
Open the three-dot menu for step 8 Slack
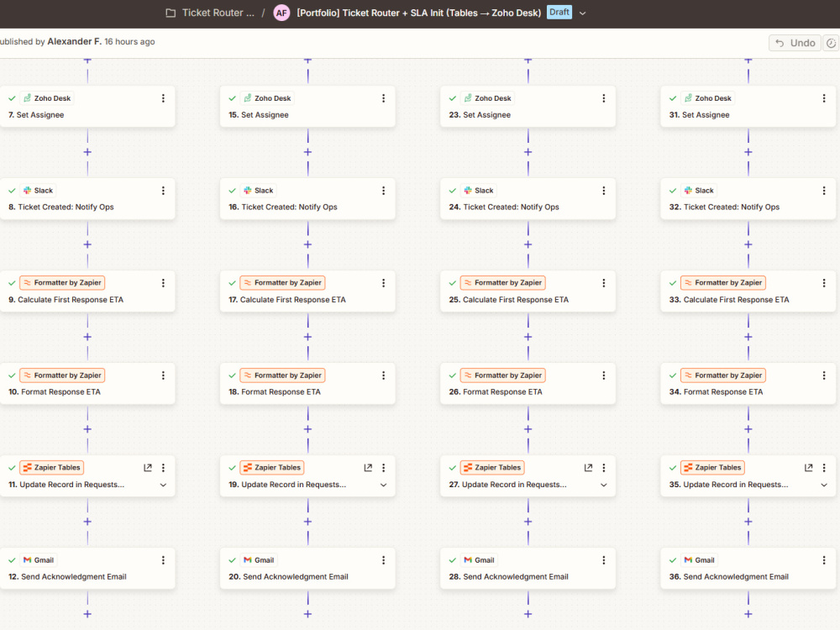click(164, 191)
